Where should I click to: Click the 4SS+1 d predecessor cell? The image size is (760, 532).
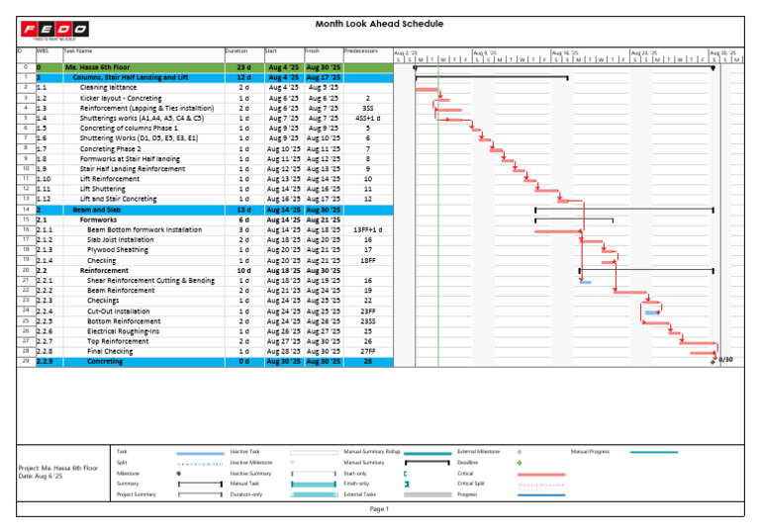(367, 119)
